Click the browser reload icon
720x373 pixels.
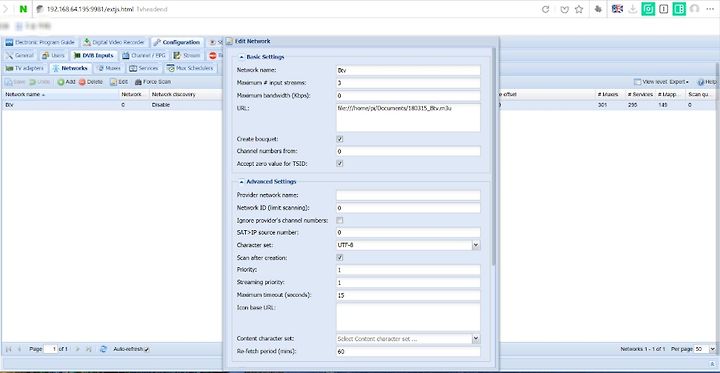tap(546, 9)
